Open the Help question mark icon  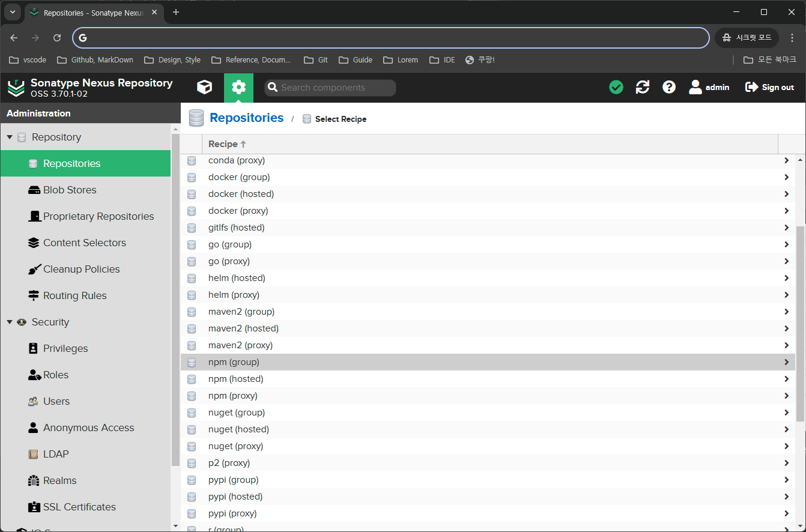[x=669, y=87]
